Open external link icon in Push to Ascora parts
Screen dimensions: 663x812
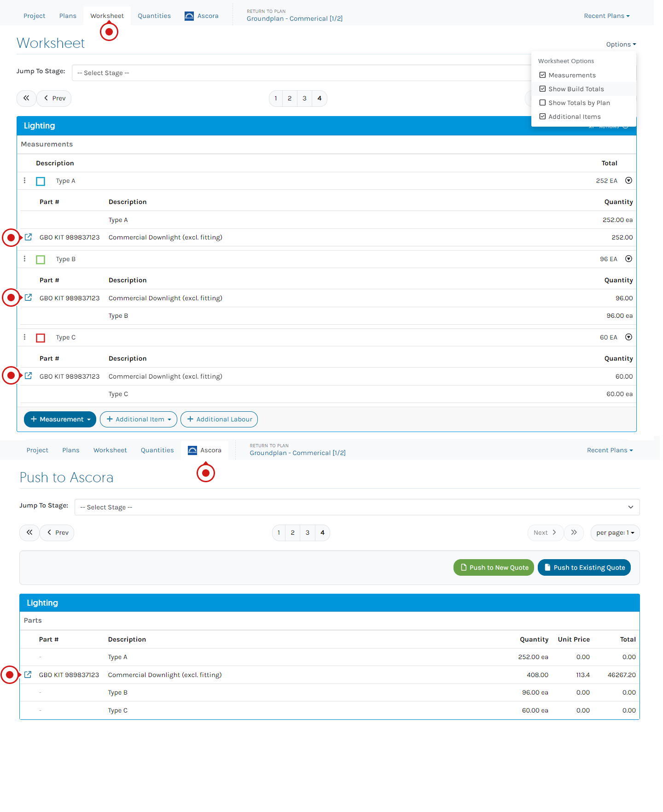28,675
